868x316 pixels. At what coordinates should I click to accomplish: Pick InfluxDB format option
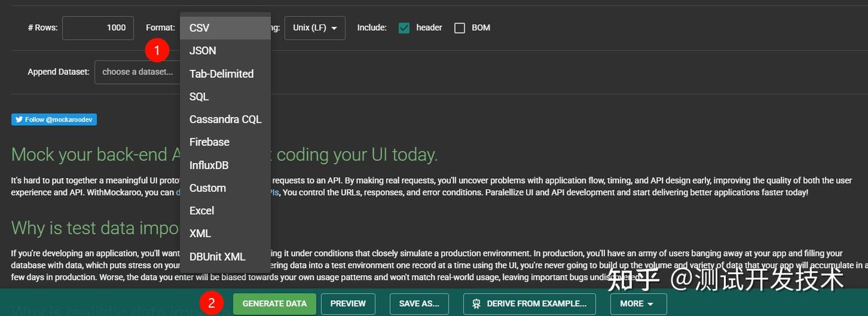209,165
